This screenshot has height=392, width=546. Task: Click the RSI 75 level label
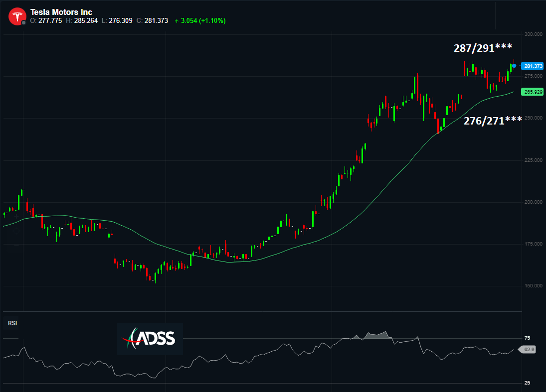[527, 338]
